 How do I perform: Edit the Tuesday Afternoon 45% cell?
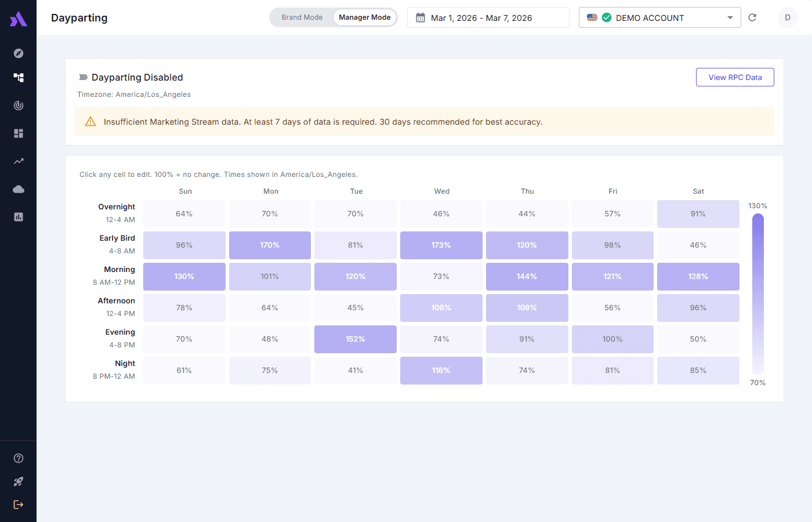(356, 308)
